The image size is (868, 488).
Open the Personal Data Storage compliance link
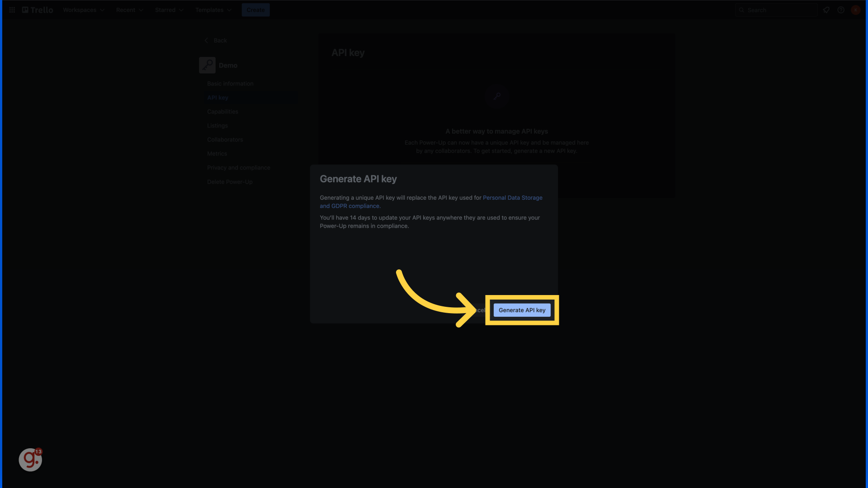coord(513,197)
